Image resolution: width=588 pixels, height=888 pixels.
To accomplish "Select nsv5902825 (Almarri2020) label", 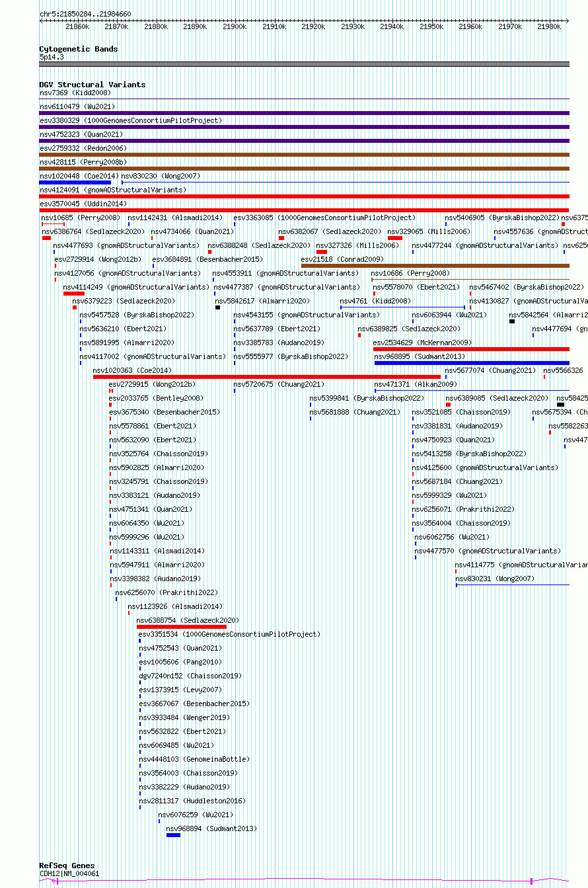I will point(157,467).
